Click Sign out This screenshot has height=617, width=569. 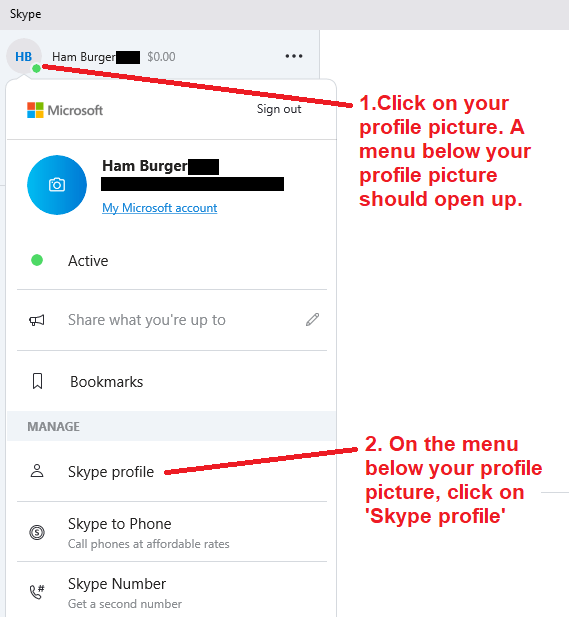click(279, 109)
